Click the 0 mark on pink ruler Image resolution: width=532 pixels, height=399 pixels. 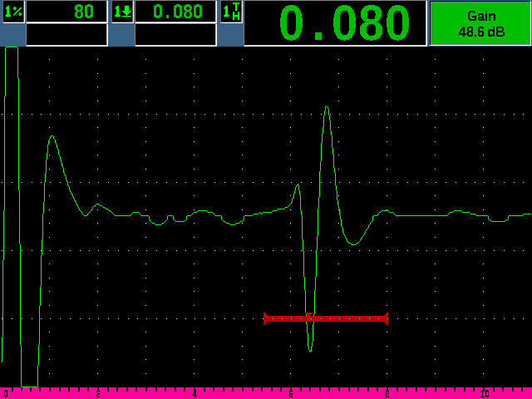(x=6, y=393)
